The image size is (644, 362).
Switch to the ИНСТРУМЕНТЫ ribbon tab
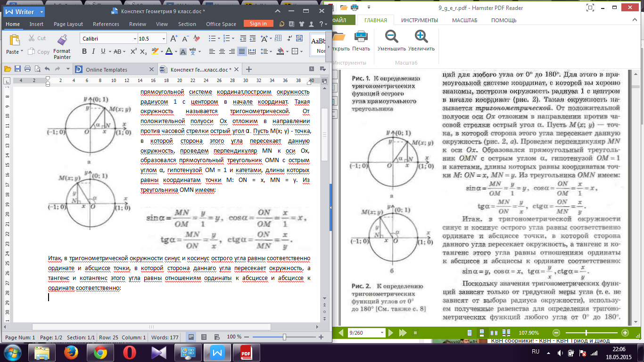click(419, 20)
